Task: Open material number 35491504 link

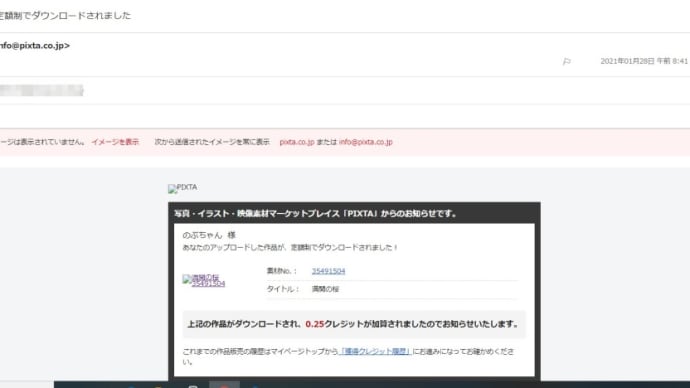Action: 328,271
